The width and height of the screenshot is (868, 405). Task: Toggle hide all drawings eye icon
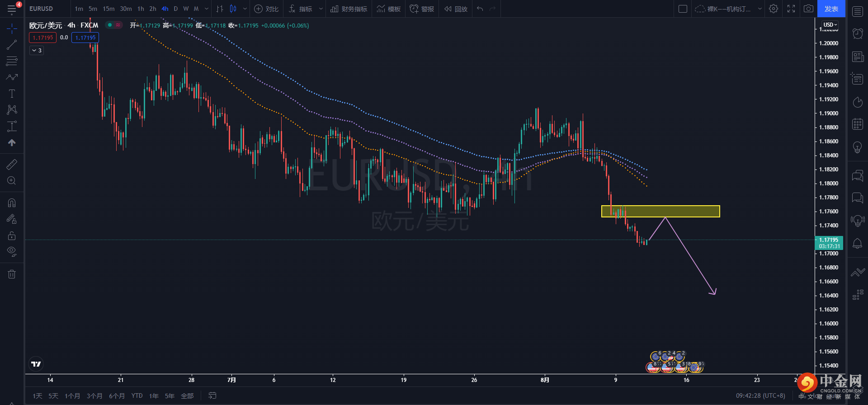pos(12,252)
